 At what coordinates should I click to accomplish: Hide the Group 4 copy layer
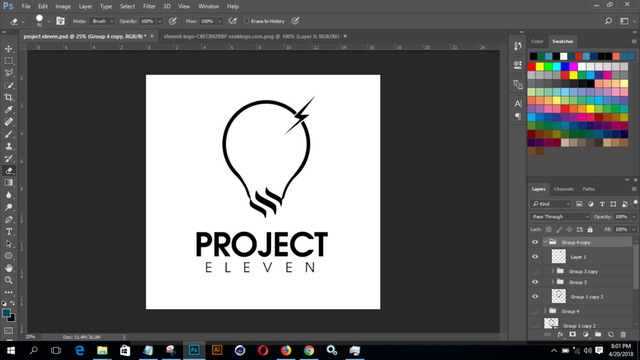click(535, 242)
